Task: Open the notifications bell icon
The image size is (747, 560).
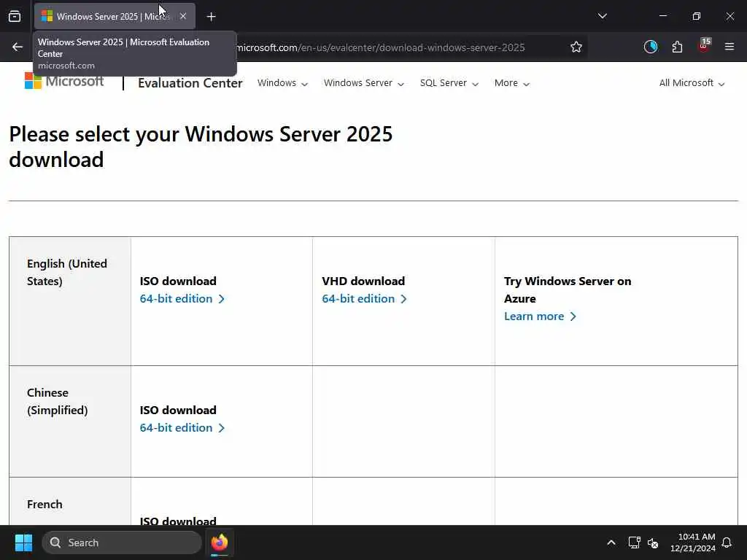Action: click(727, 542)
